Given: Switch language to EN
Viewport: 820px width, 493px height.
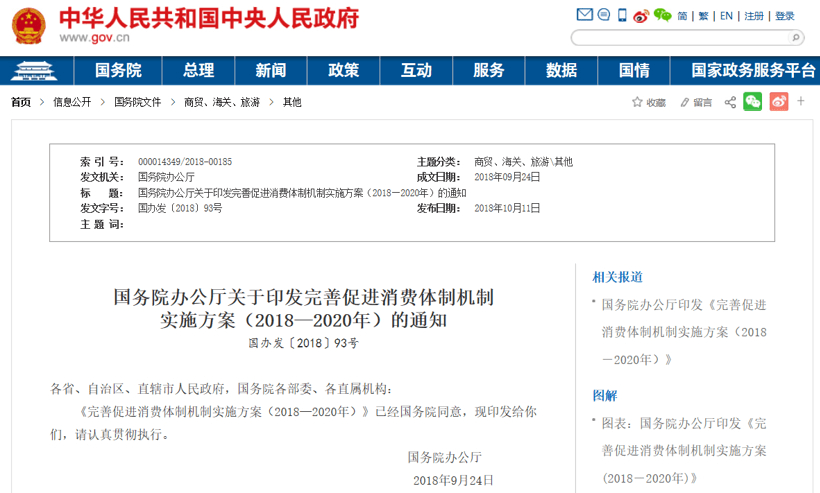Looking at the screenshot, I should 726,16.
